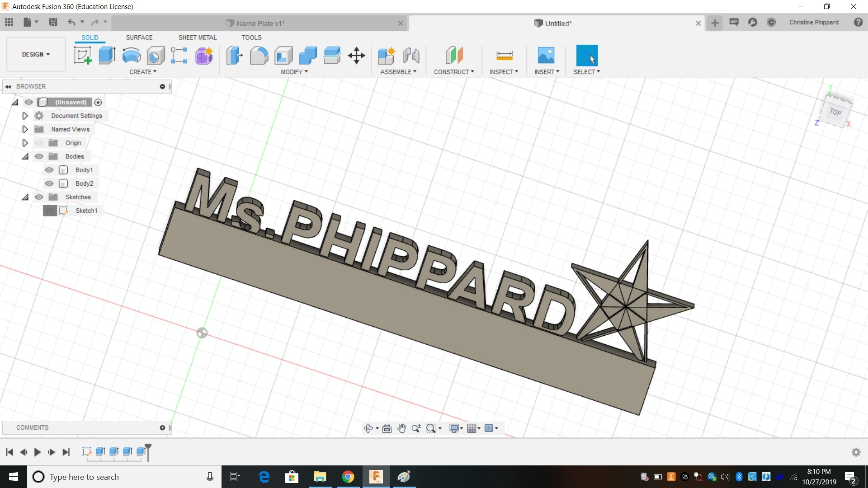Toggle visibility of the Sketches folder

click(39, 197)
